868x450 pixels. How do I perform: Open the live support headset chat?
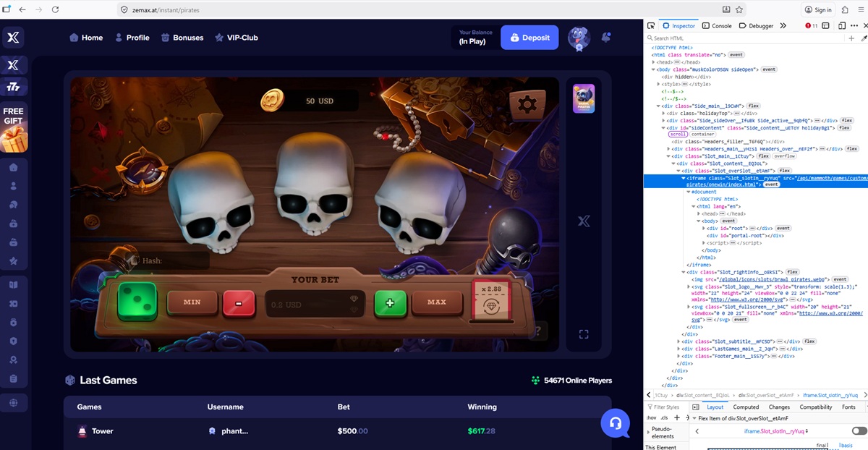click(615, 423)
